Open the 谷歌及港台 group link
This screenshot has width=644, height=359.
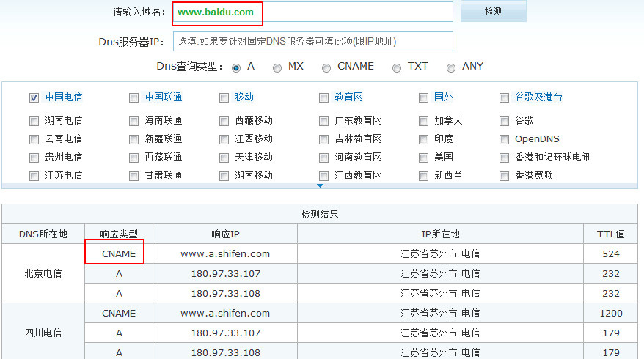[x=538, y=97]
